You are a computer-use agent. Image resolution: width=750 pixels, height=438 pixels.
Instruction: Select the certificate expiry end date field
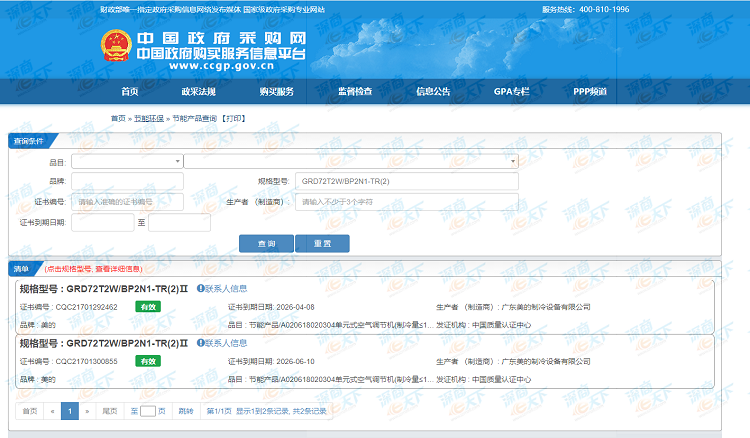tap(179, 222)
